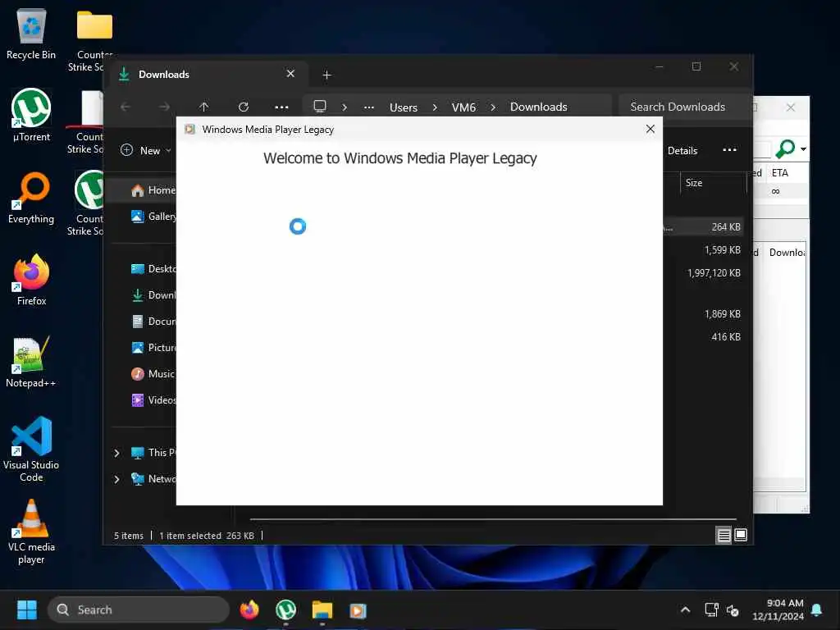Show hidden system tray icons

(x=685, y=609)
